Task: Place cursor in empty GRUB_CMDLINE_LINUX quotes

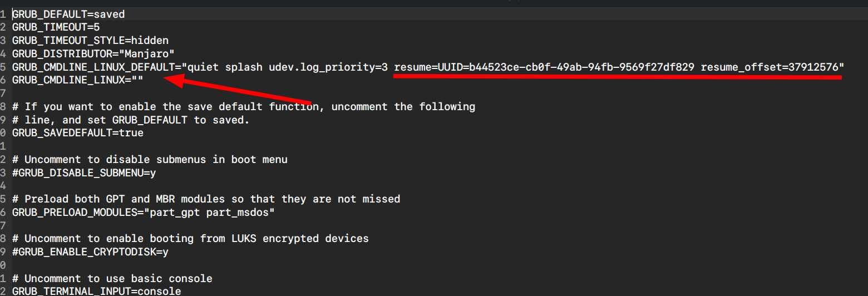Action: point(137,80)
